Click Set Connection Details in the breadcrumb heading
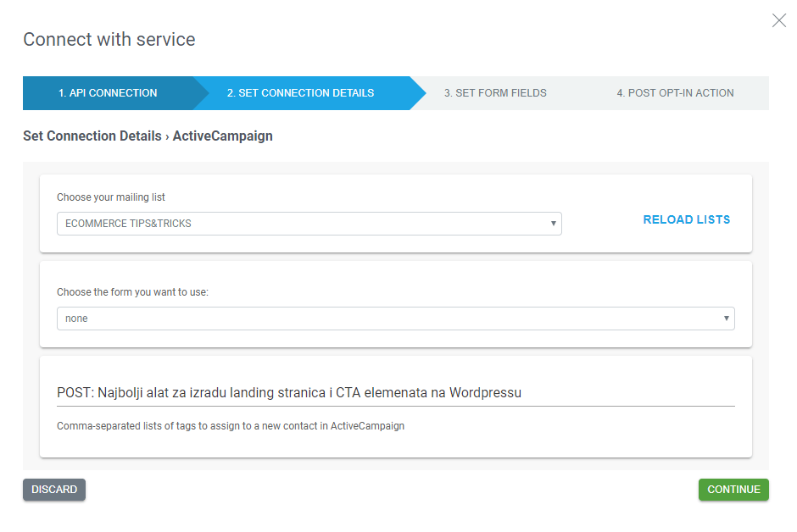Image resolution: width=797 pixels, height=532 pixels. (92, 136)
